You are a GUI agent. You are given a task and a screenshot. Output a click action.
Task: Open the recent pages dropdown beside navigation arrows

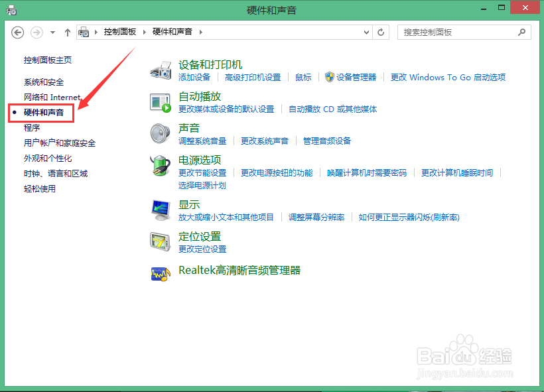52,31
